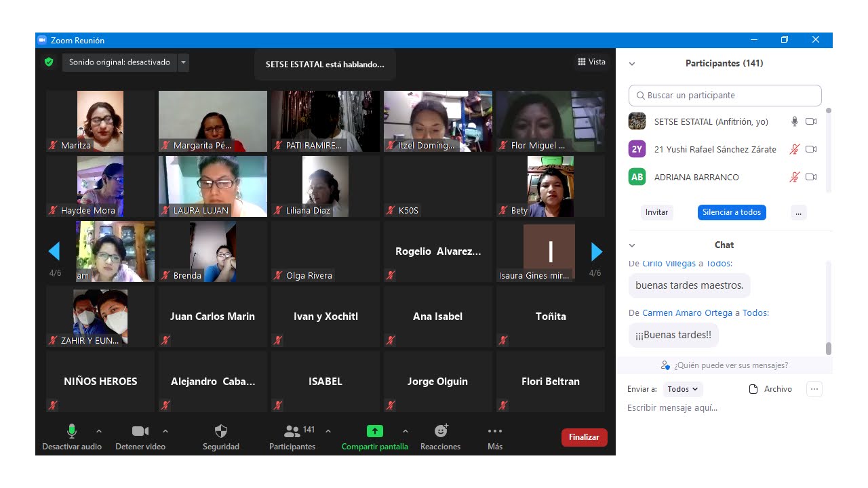Toggle Sonido original desactivado setting
The image size is (868, 488).
[x=120, y=62]
